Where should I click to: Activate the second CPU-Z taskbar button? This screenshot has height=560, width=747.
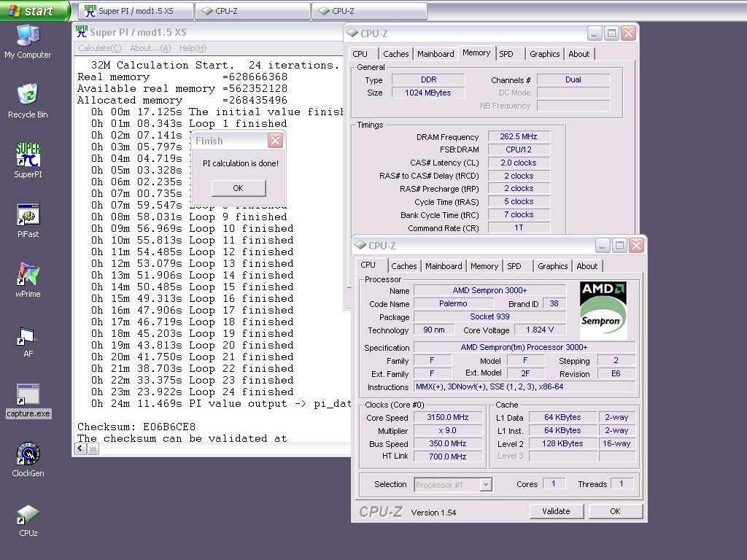pos(369,11)
